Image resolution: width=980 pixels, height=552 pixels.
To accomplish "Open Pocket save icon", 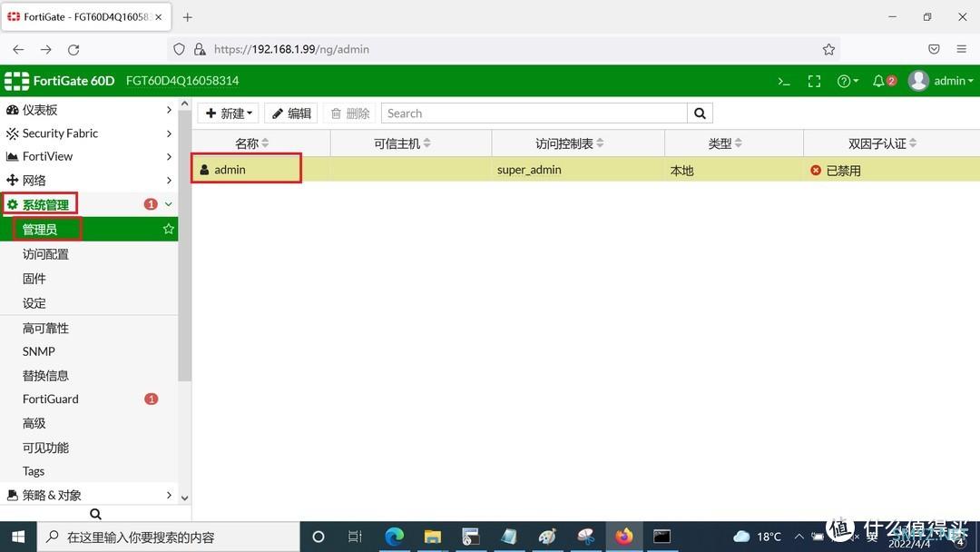I will 934,49.
